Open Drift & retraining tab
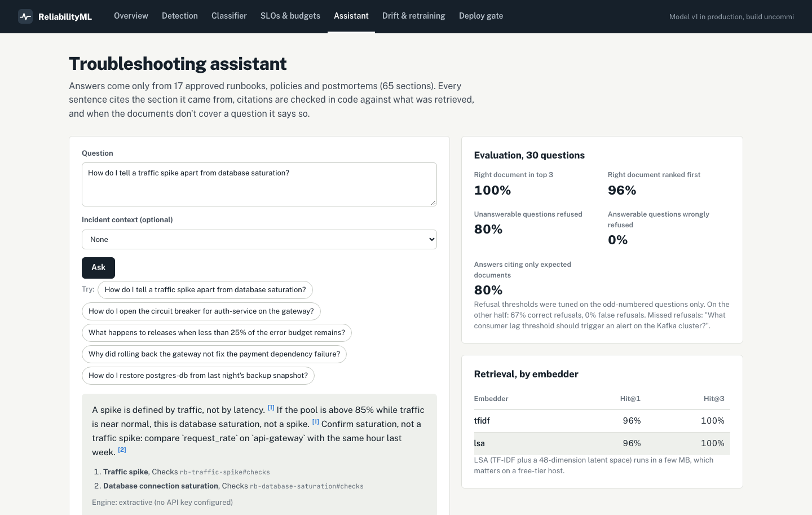The width and height of the screenshot is (812, 515). (x=414, y=16)
